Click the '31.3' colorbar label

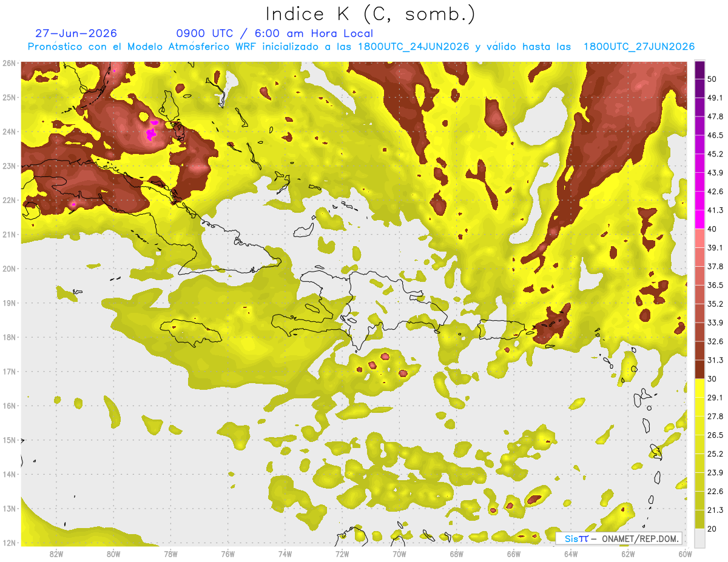tap(715, 360)
